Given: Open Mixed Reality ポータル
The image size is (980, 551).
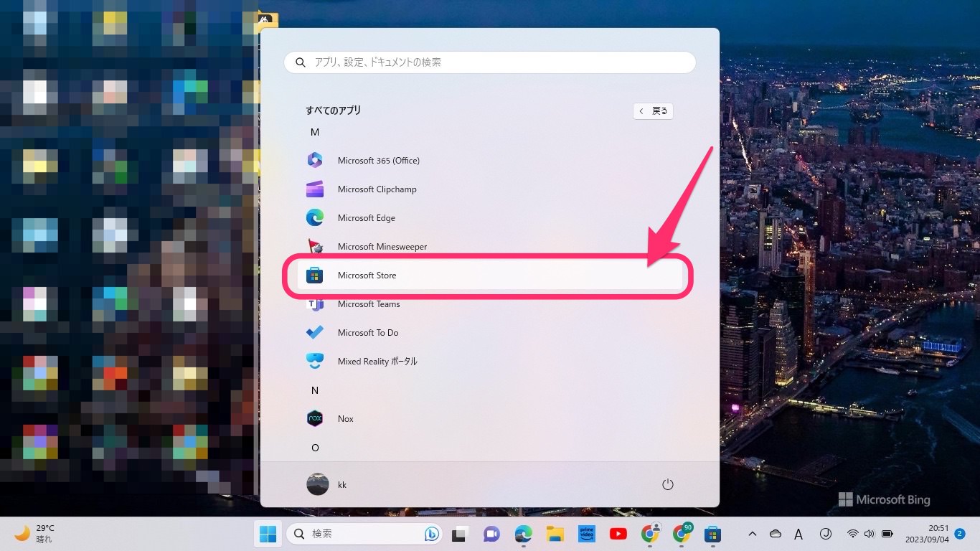Looking at the screenshot, I should click(x=489, y=362).
